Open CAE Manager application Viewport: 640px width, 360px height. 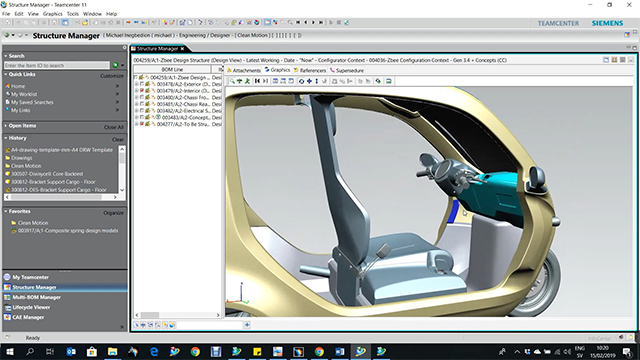click(28, 317)
